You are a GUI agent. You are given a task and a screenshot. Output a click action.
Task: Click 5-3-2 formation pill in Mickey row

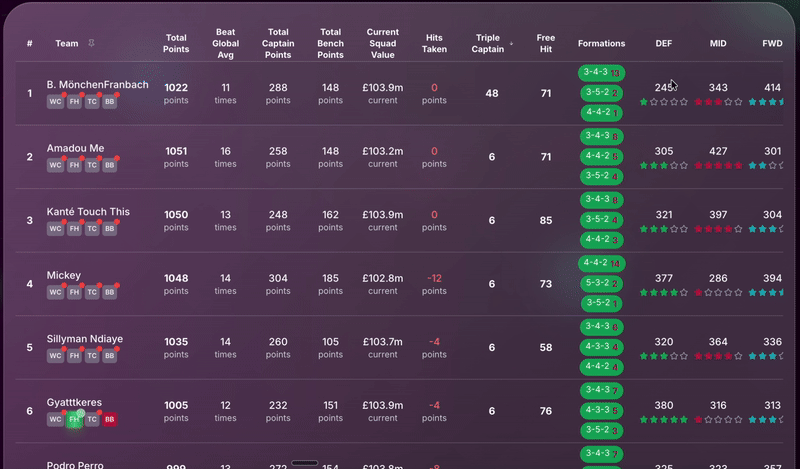tap(600, 283)
